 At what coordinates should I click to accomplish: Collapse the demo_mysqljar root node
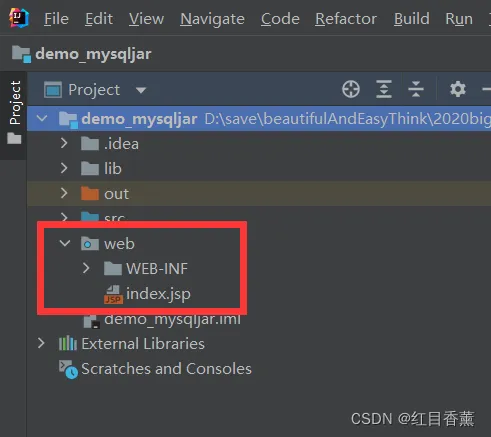[x=42, y=118]
